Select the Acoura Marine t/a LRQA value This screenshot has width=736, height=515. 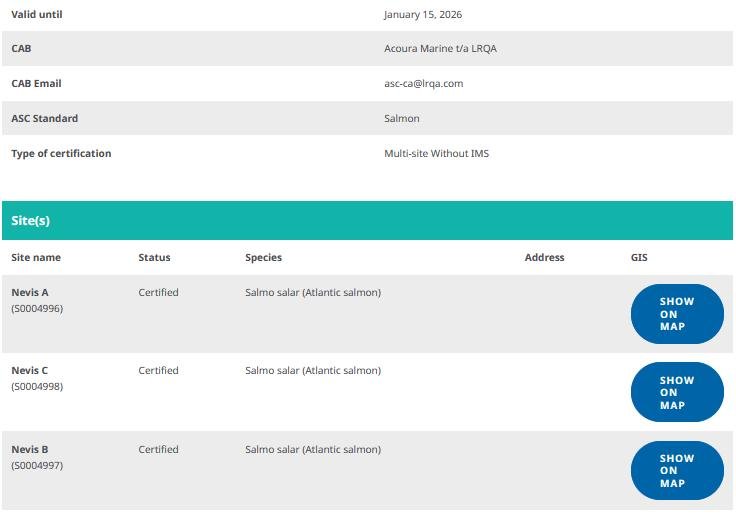pyautogui.click(x=440, y=48)
